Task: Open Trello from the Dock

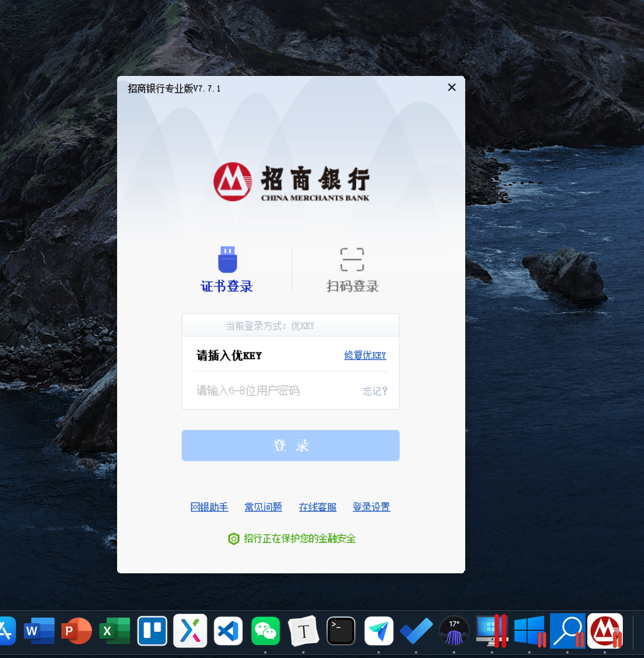Action: tap(152, 631)
